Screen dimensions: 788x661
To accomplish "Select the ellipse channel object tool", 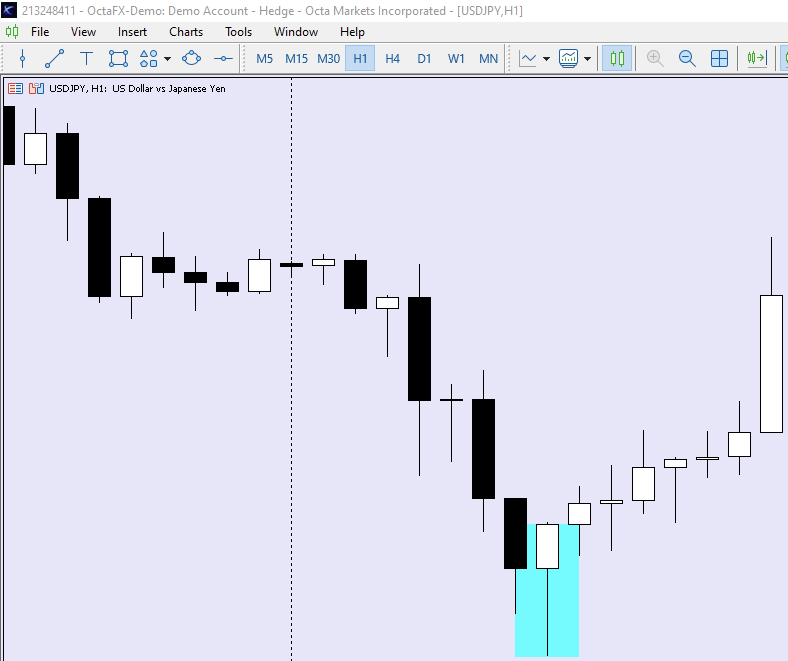I will [x=191, y=59].
